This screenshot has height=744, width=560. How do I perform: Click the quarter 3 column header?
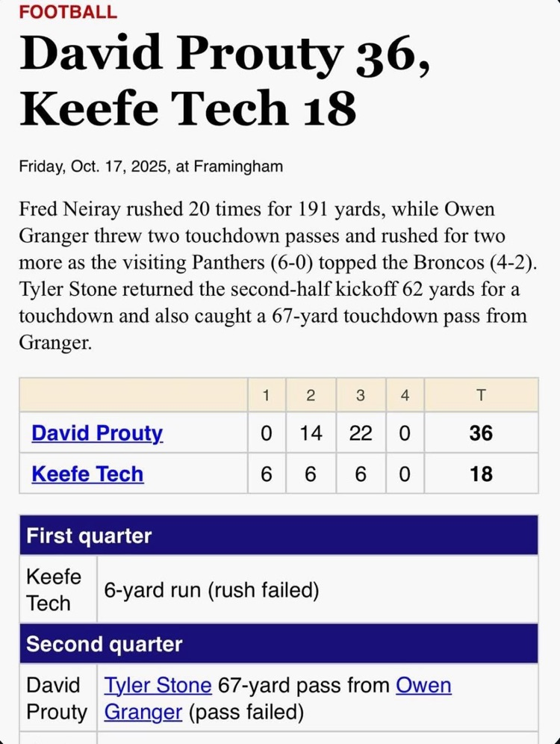(x=361, y=396)
